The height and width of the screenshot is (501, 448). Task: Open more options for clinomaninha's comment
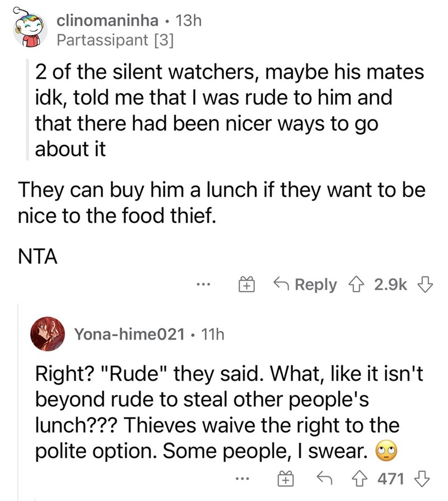pyautogui.click(x=203, y=284)
